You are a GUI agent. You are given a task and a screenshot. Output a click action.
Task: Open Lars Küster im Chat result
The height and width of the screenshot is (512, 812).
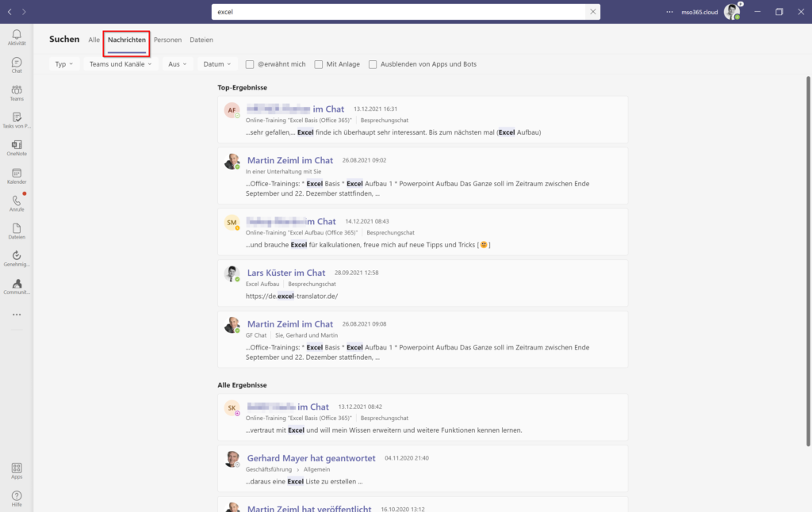point(423,283)
